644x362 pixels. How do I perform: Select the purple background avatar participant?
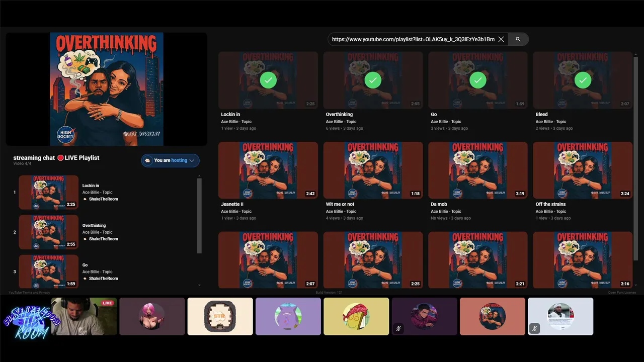[288, 316]
